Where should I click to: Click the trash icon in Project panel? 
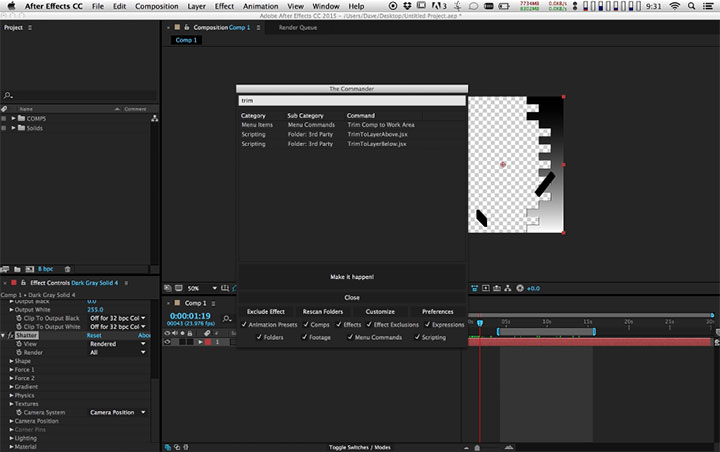point(68,269)
